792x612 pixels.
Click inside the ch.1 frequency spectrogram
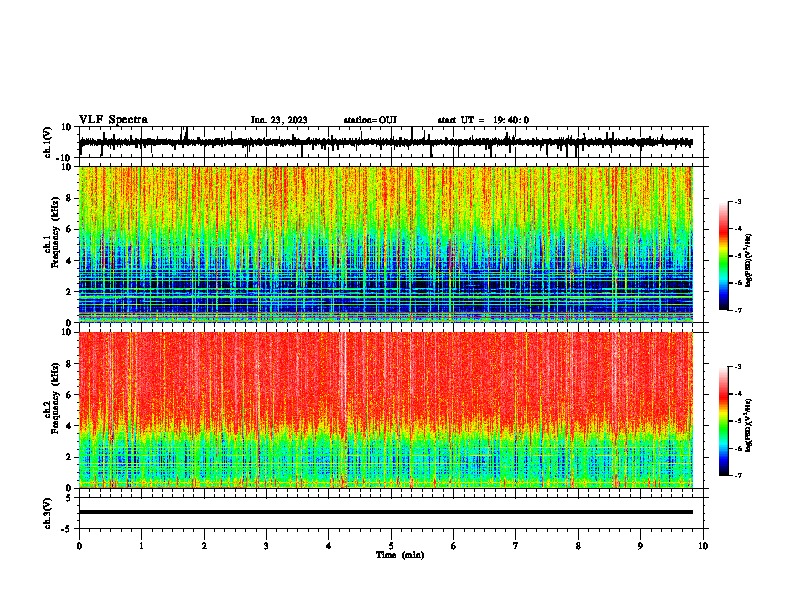coord(385,244)
